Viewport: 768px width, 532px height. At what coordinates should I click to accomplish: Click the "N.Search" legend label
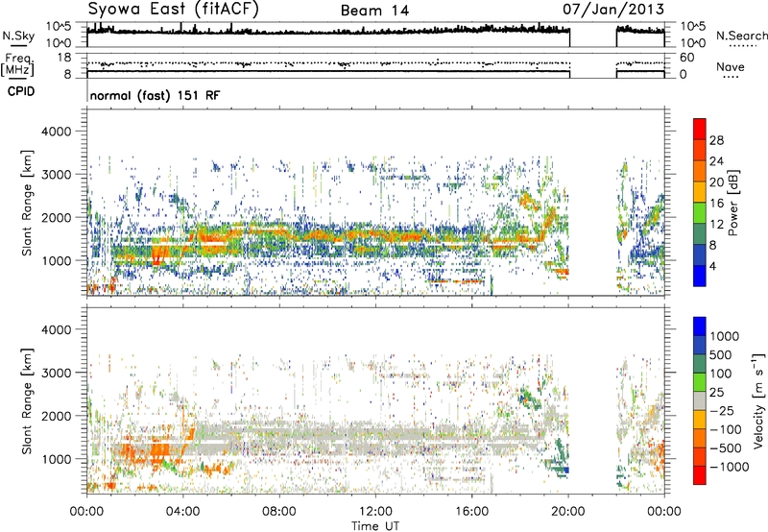[741, 36]
